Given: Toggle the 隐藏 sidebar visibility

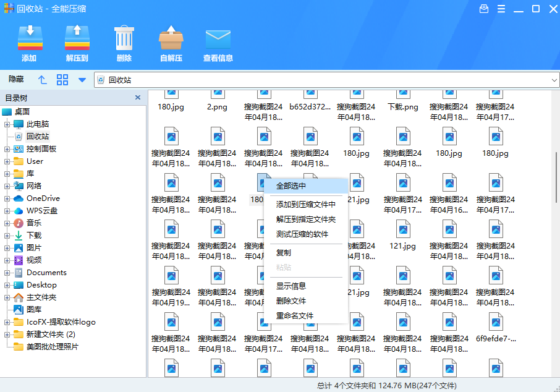Looking at the screenshot, I should tap(15, 79).
